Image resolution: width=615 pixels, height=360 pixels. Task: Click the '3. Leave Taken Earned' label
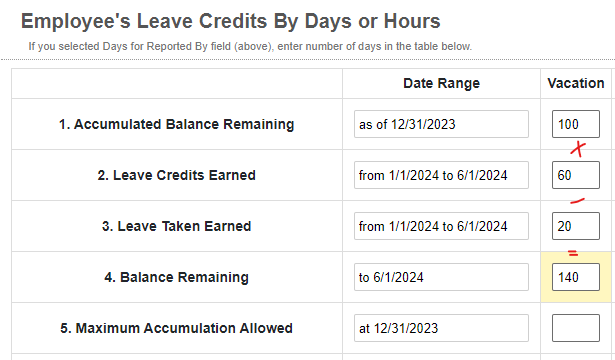[176, 226]
